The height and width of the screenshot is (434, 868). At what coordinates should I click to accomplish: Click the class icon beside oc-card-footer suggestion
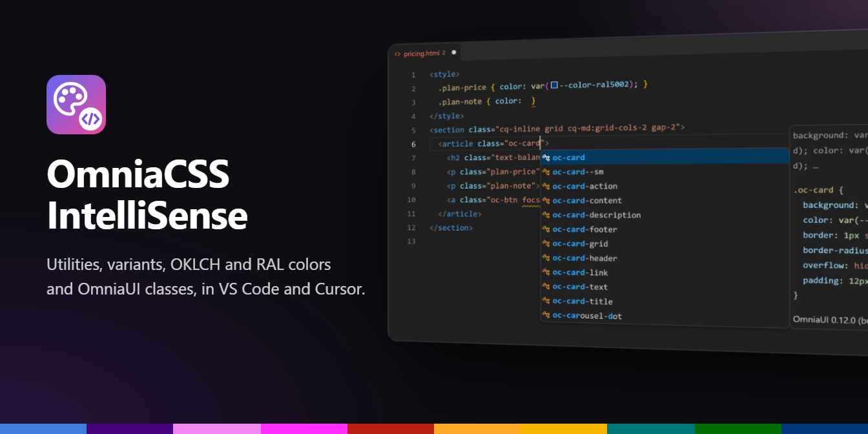pyautogui.click(x=546, y=229)
